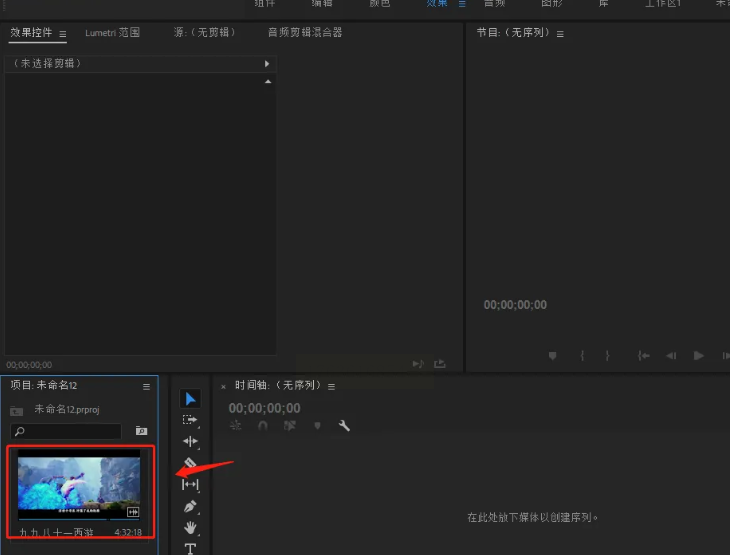
Task: Open the 效果控件 panel menu
Action: coord(63,34)
